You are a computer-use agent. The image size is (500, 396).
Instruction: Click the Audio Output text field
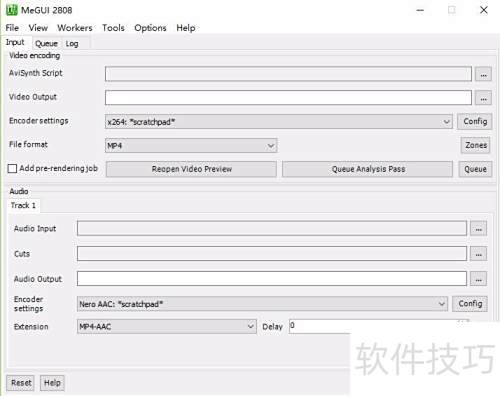(272, 278)
